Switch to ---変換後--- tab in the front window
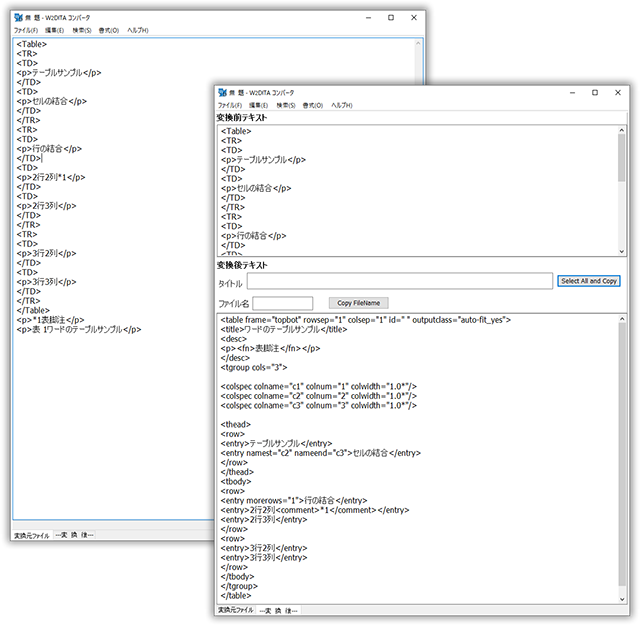This screenshot has height=626, width=640. (x=279, y=610)
